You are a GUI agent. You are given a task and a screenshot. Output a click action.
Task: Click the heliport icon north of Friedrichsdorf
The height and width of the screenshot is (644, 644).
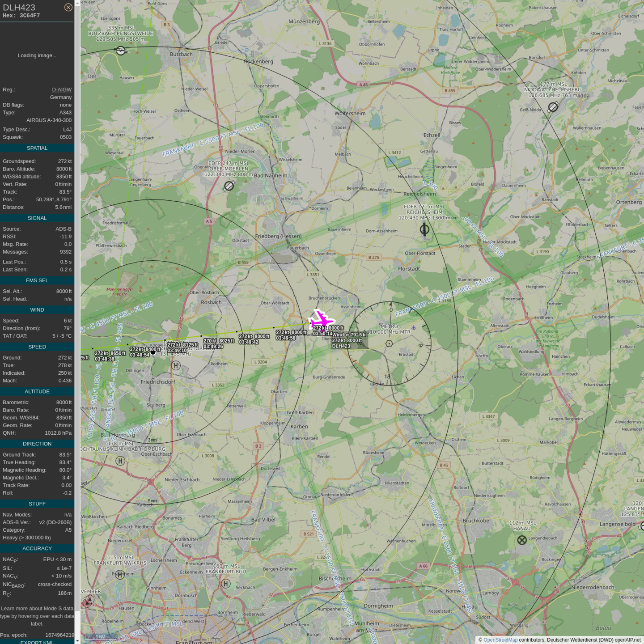(176, 365)
